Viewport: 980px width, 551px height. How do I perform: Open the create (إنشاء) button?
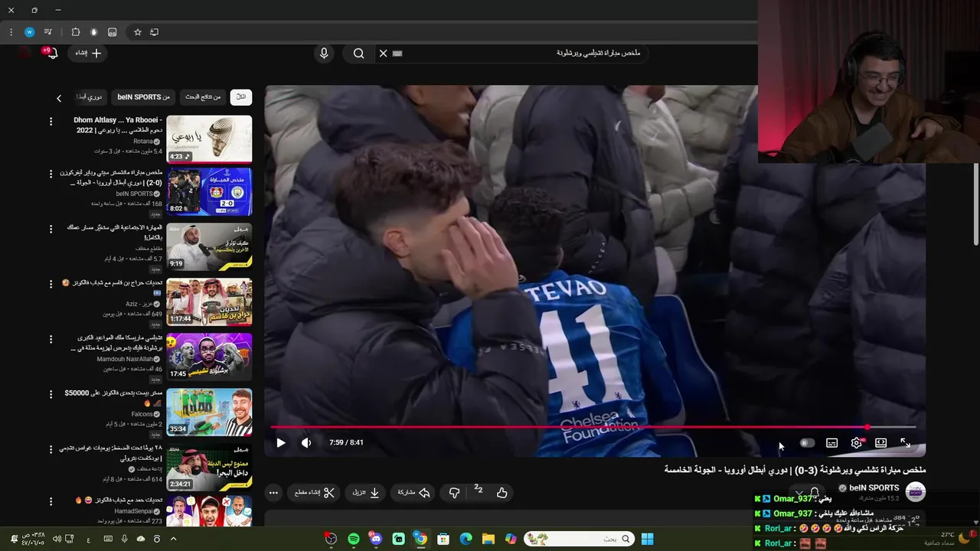point(89,53)
